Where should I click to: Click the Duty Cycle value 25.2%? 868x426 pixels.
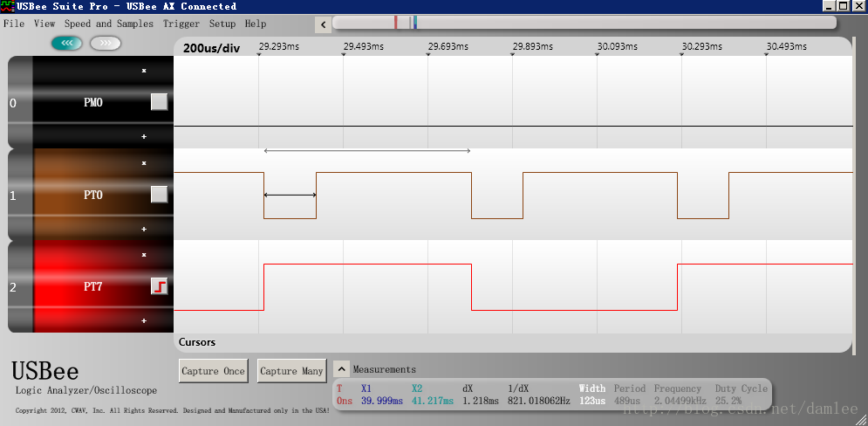pos(728,401)
